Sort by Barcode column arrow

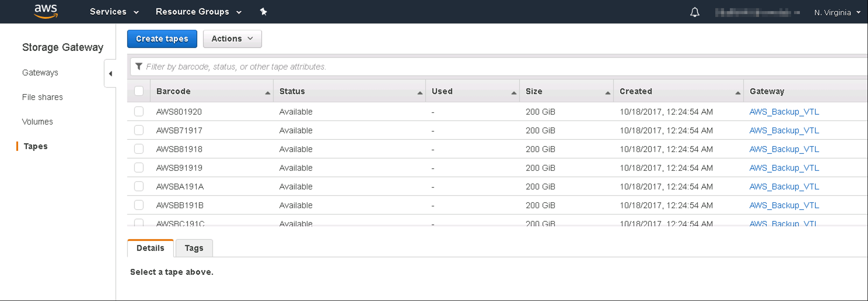[267, 93]
